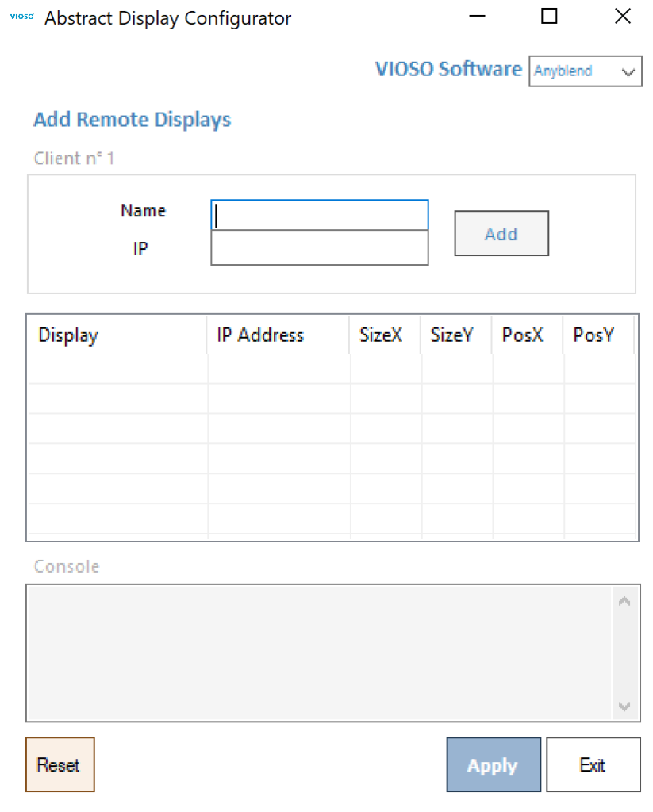Click the Add Remote Displays heading

coord(133,120)
